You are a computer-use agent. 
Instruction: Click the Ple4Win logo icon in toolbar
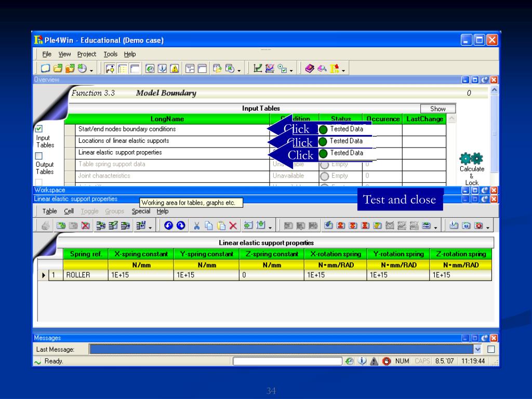pyautogui.click(x=335, y=69)
